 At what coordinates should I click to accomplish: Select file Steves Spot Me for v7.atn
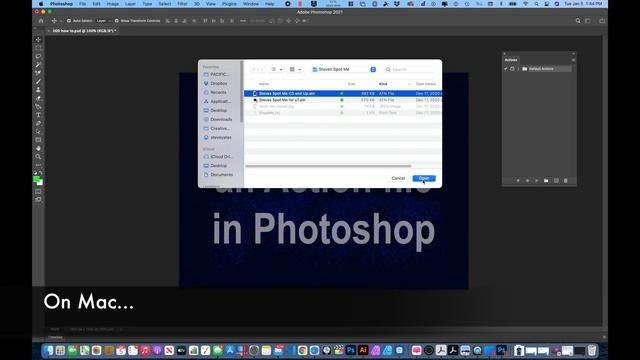coord(343,100)
